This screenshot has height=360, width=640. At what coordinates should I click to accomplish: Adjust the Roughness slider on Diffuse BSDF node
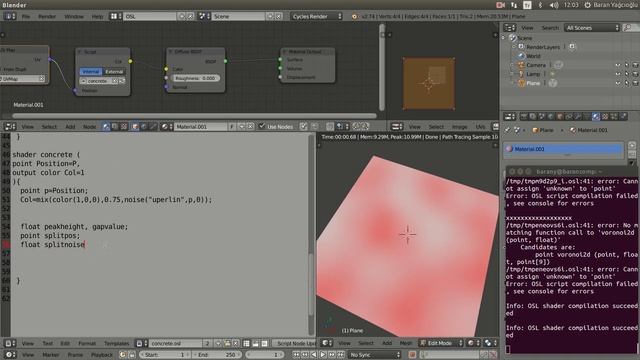pyautogui.click(x=196, y=78)
